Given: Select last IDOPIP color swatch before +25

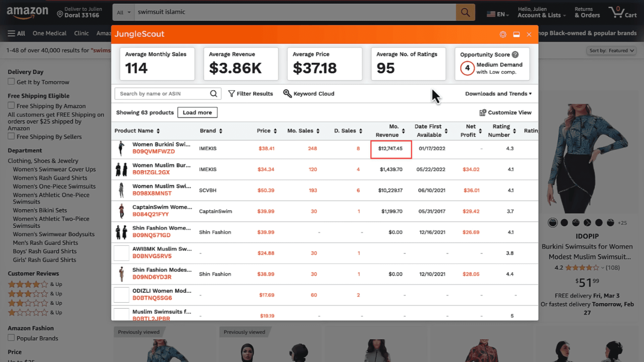Looking at the screenshot, I should pyautogui.click(x=610, y=223).
